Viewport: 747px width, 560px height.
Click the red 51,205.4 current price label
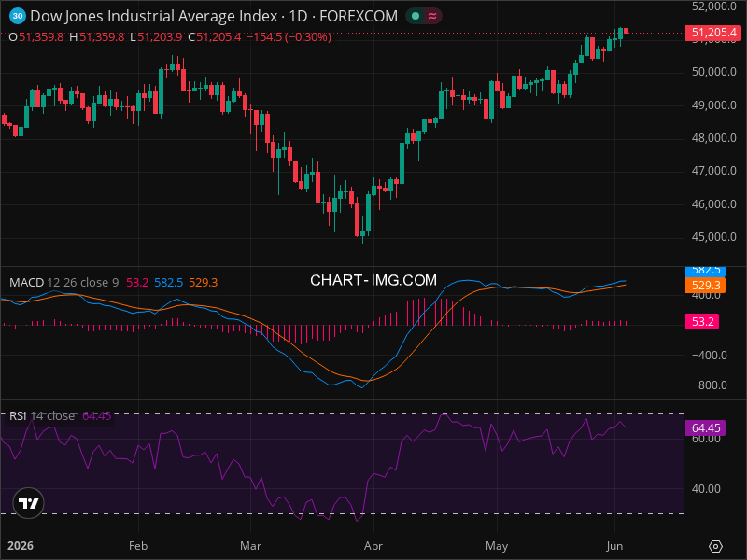click(x=713, y=33)
